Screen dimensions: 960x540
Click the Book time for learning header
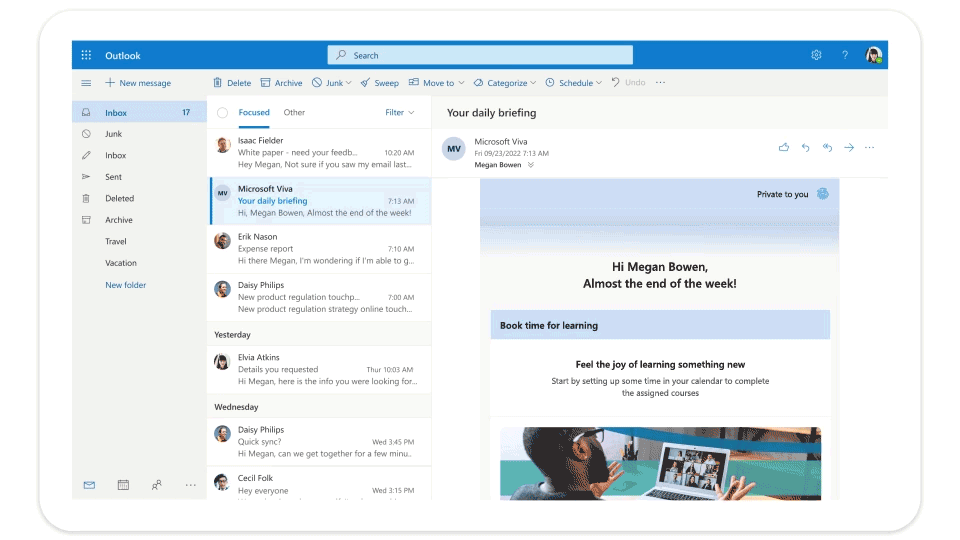point(660,325)
